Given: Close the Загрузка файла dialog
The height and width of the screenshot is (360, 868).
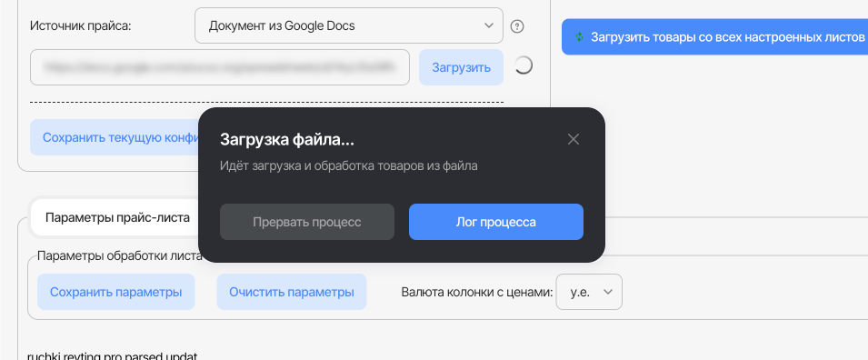Looking at the screenshot, I should (x=574, y=139).
